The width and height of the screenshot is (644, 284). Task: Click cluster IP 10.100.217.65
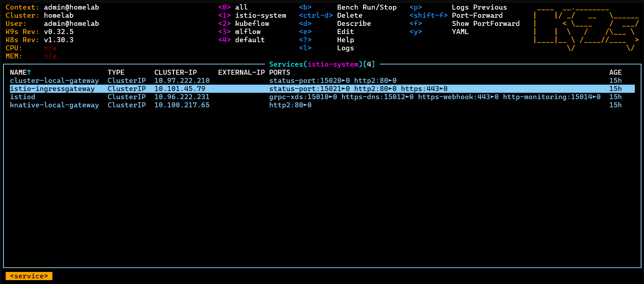[x=182, y=105]
